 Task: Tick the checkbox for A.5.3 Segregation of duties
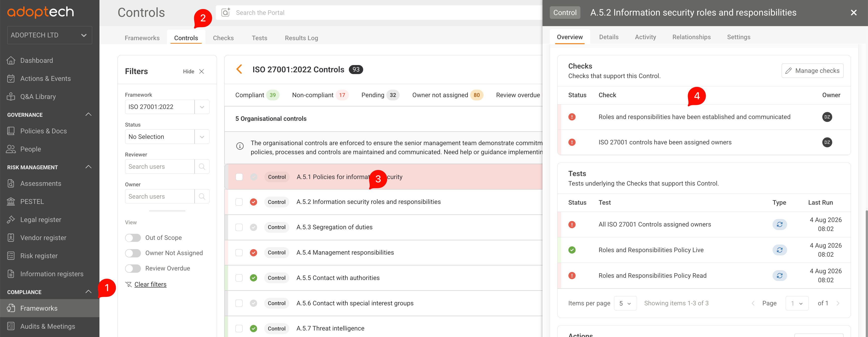239,227
